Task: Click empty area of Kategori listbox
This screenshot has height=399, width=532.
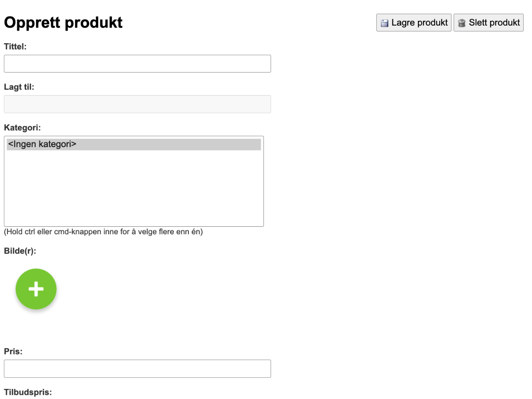Action: click(134, 189)
